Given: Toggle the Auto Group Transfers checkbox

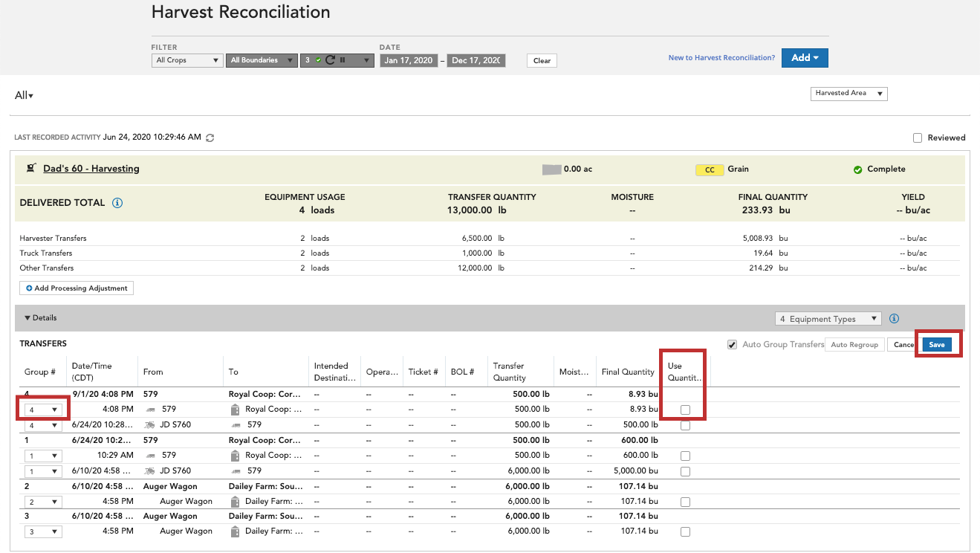Looking at the screenshot, I should coord(733,344).
